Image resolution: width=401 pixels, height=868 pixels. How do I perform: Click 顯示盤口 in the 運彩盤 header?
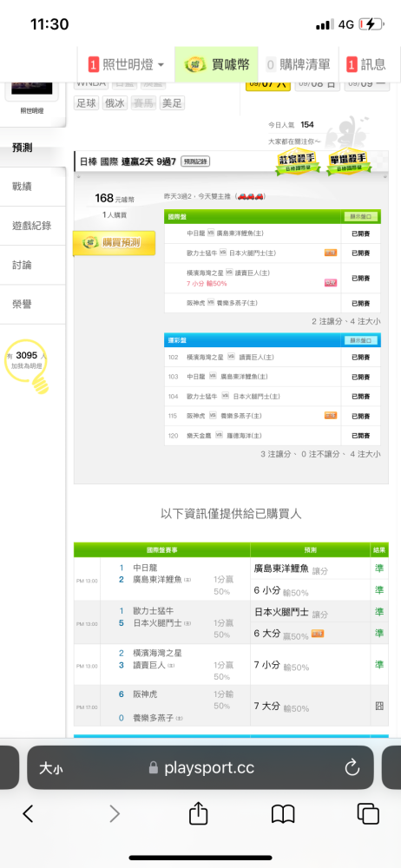[x=360, y=340]
